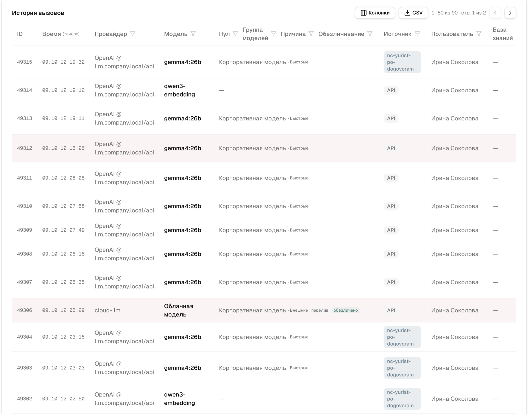This screenshot has height=414, width=532.
Task: Open the Модель column filter icon
Action: [x=193, y=34]
